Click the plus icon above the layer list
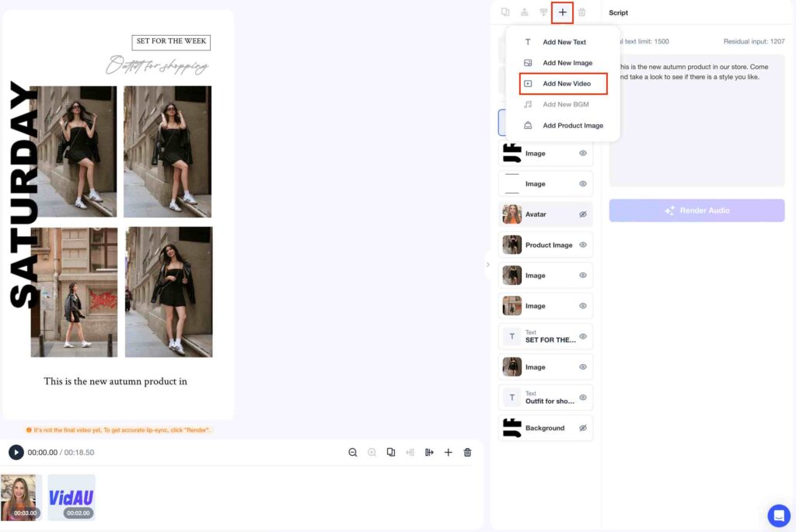The image size is (796, 532). pyautogui.click(x=563, y=12)
